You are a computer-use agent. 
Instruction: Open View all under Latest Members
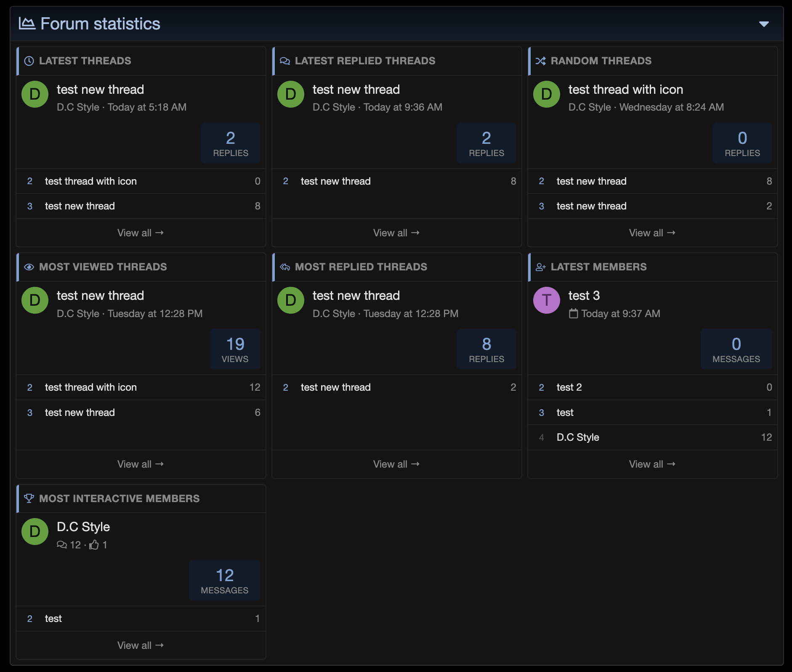click(x=652, y=464)
